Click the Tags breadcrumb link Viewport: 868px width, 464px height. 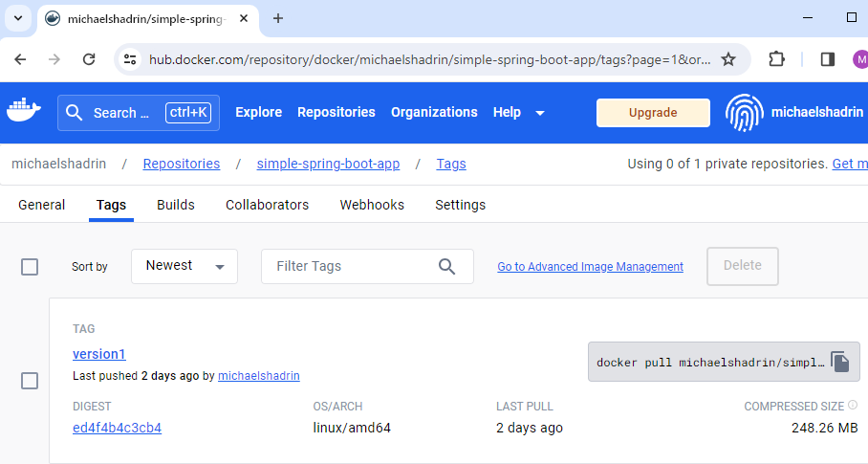coord(451,164)
